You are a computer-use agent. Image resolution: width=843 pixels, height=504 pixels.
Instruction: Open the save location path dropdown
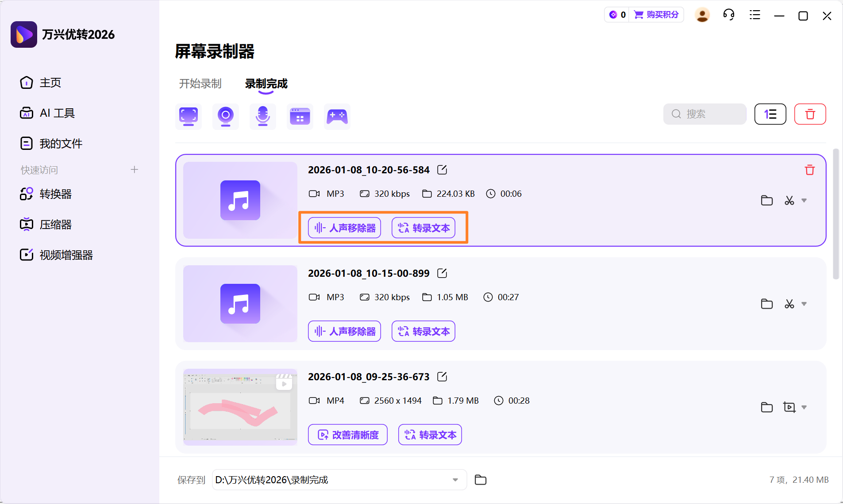455,480
